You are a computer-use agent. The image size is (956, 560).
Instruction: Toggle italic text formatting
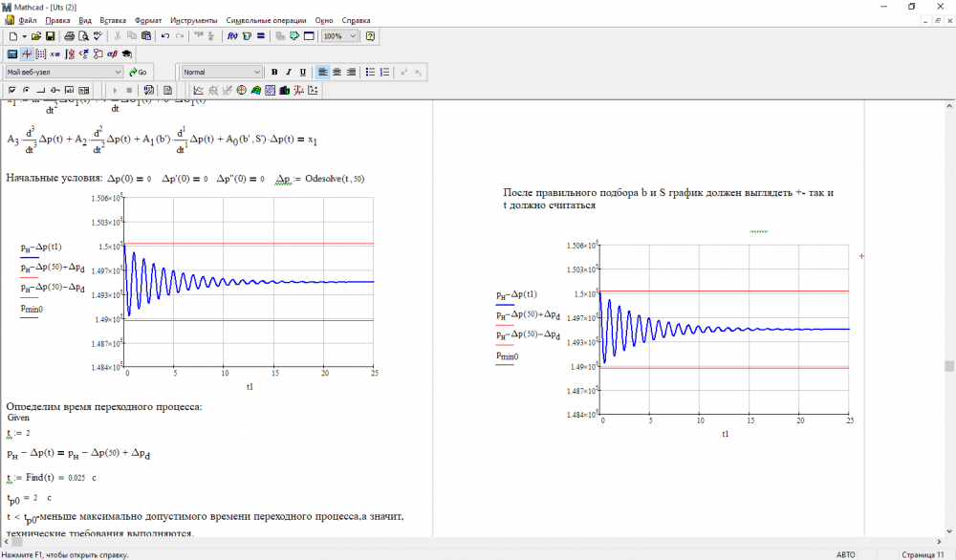289,72
